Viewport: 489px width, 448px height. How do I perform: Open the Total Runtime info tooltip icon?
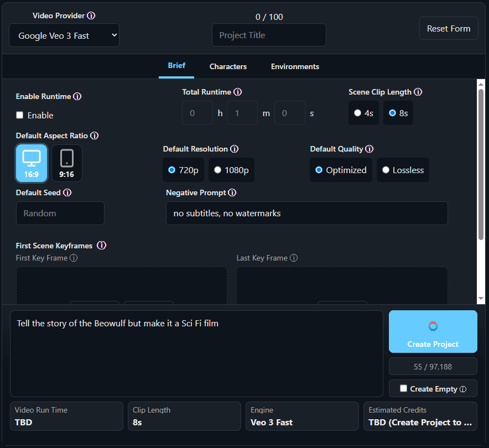pos(238,92)
